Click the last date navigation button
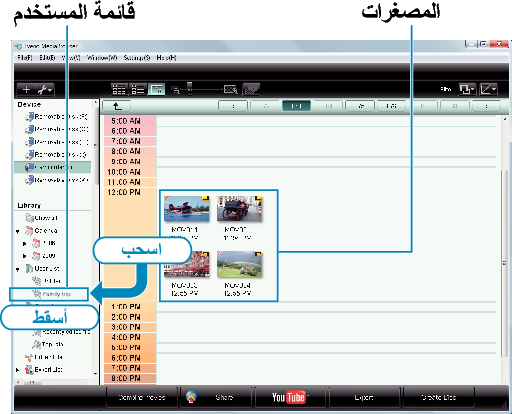 click(486, 106)
